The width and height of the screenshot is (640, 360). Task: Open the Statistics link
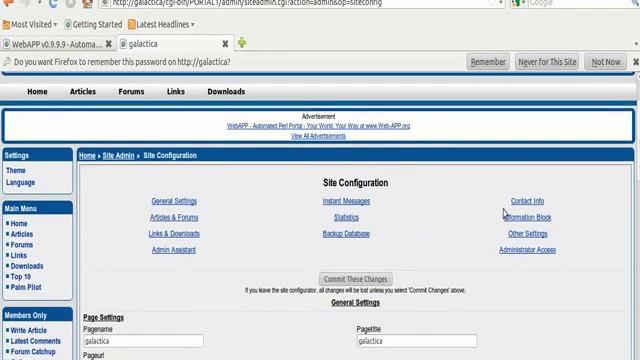coord(346,217)
